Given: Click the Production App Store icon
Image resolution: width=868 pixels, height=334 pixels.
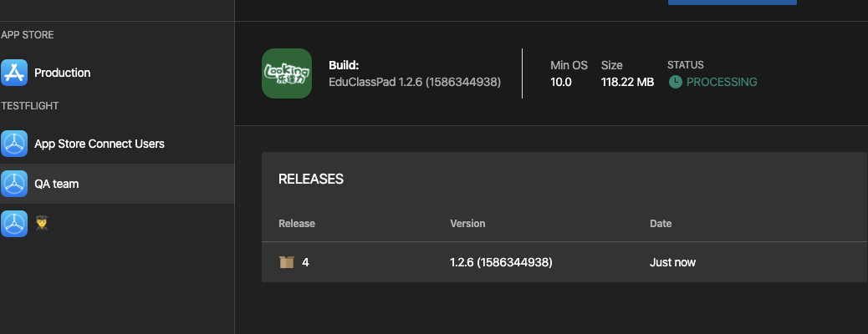Looking at the screenshot, I should tap(14, 73).
